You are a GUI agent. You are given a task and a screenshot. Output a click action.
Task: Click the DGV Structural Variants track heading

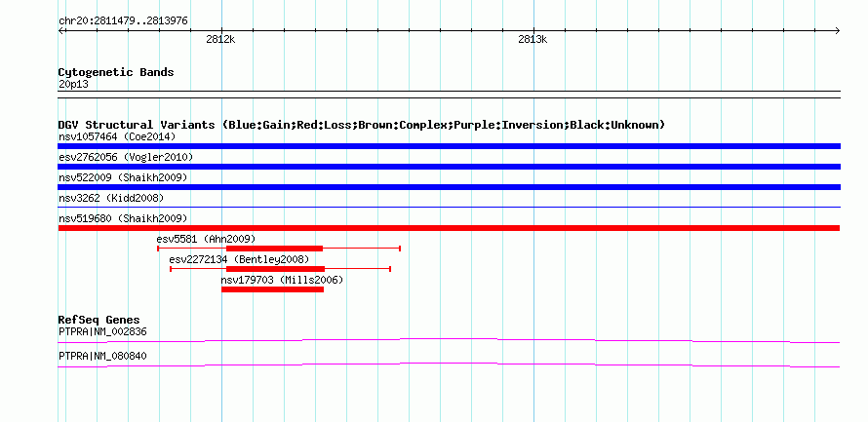coord(362,125)
